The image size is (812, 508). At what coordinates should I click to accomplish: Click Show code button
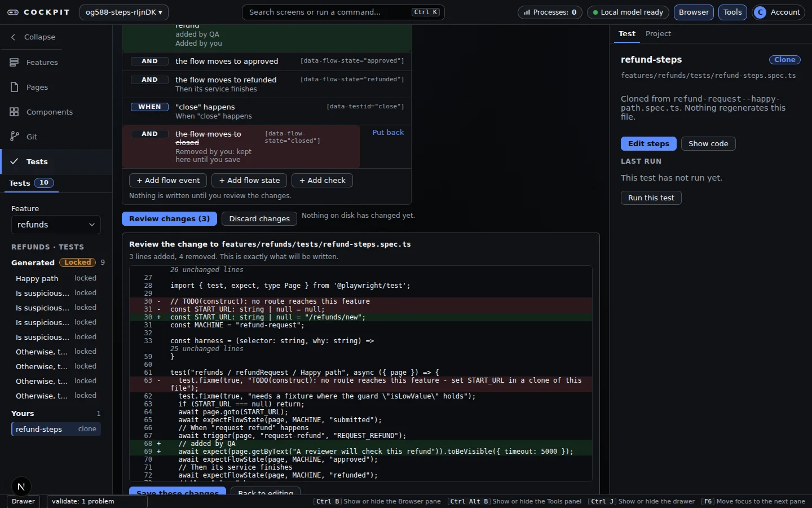708,143
